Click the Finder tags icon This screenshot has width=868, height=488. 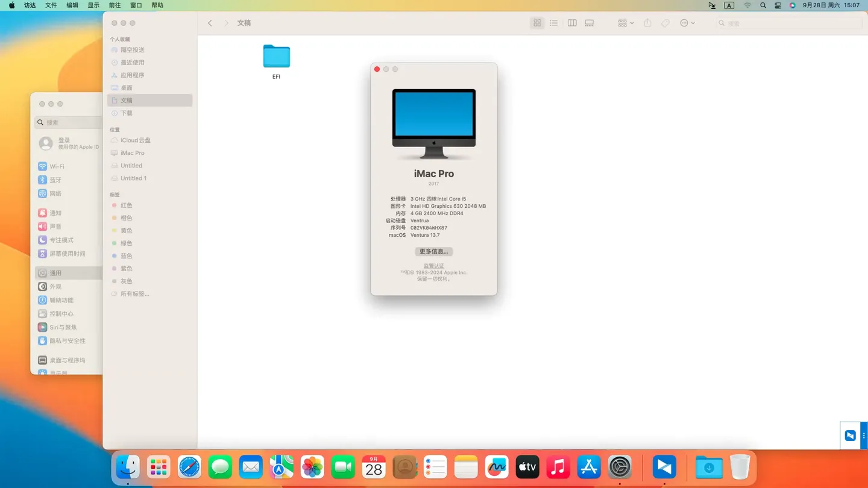(x=665, y=23)
